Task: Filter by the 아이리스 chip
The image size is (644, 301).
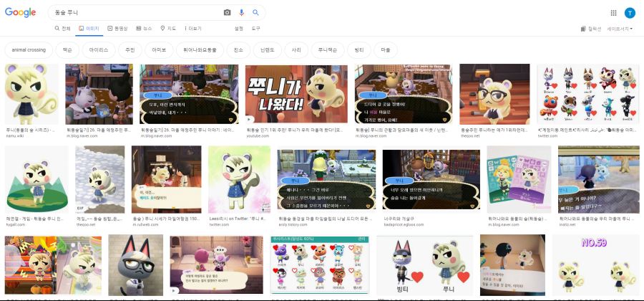Action: [x=99, y=50]
